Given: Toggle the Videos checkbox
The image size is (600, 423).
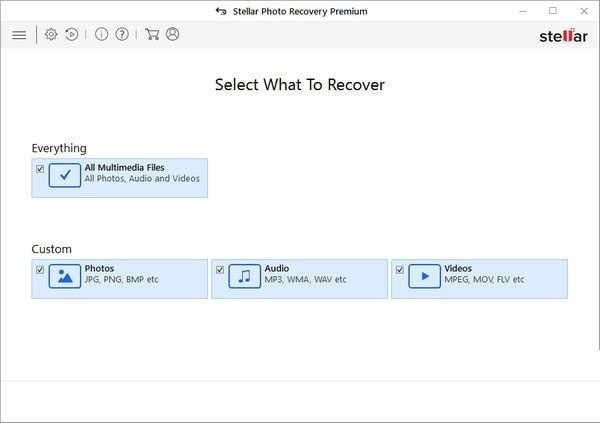Looking at the screenshot, I should click(400, 270).
